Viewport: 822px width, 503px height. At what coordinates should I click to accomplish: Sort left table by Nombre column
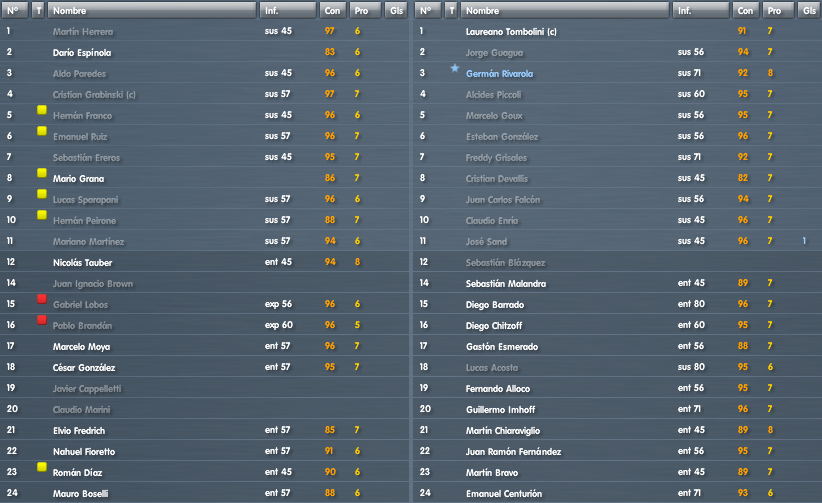point(152,10)
